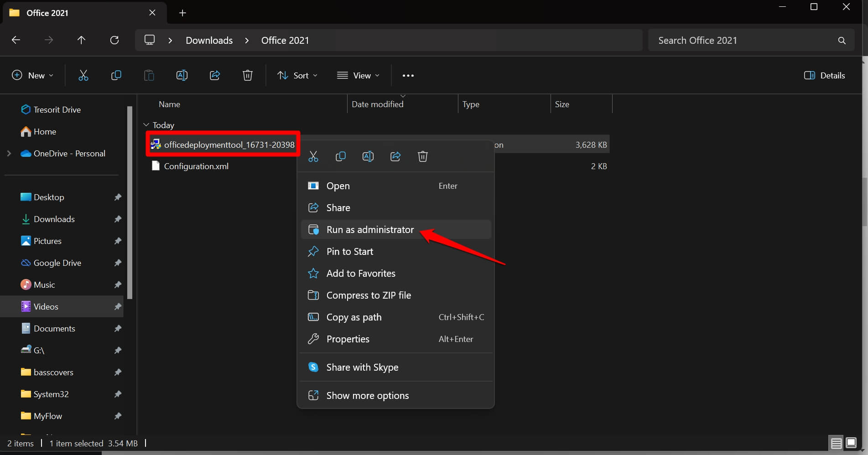Click the Cut icon in the toolbar
868x455 pixels.
point(83,75)
